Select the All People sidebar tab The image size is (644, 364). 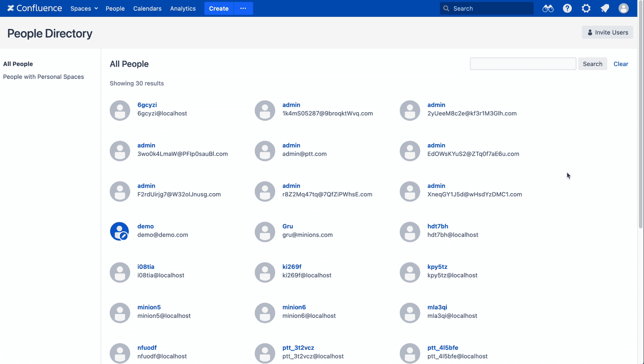pyautogui.click(x=18, y=64)
